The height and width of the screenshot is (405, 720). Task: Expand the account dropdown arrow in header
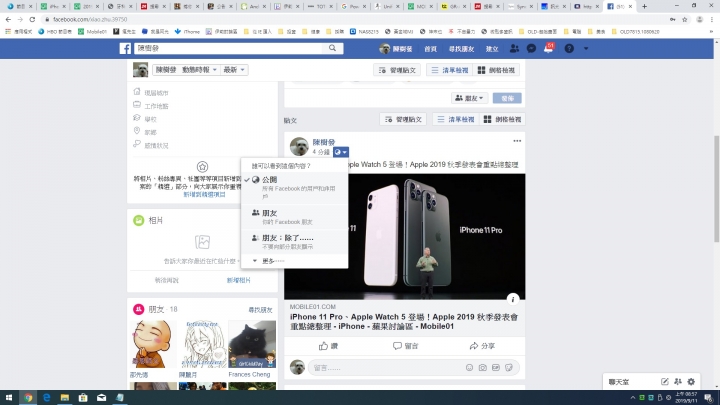point(586,49)
